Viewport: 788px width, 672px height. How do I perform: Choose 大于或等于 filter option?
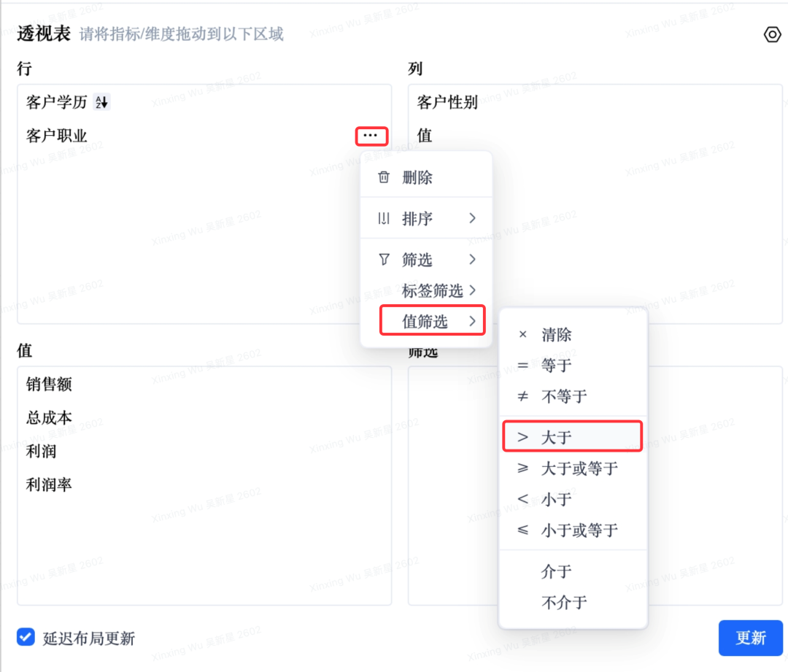(579, 468)
